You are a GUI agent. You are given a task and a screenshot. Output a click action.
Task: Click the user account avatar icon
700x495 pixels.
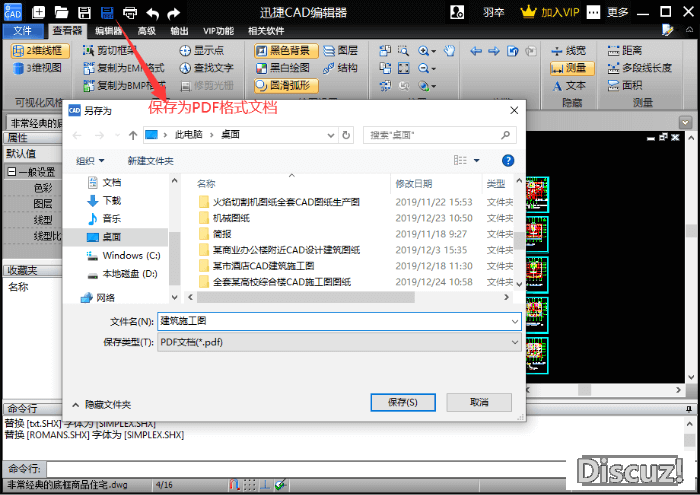coord(457,13)
